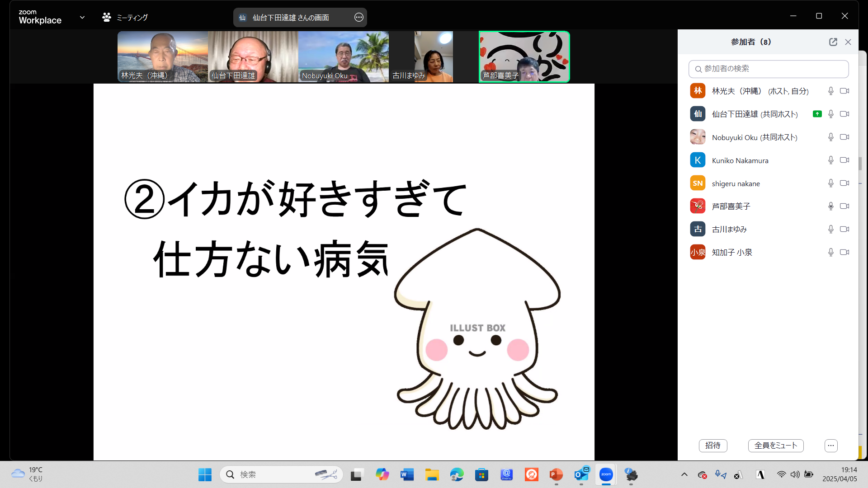The image size is (868, 488).
Task: Open File Explorer from taskbar
Action: [432, 474]
